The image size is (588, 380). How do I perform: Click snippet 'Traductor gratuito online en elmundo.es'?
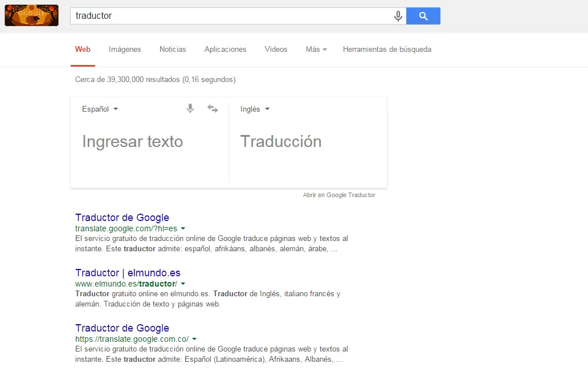pos(143,294)
